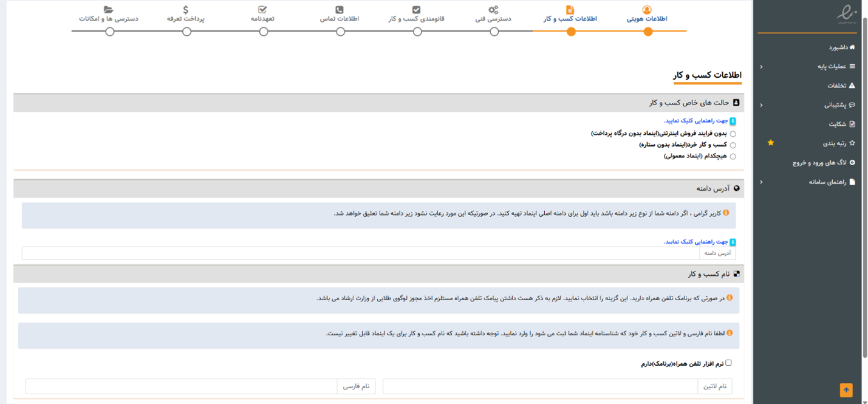868x404 pixels.
Task: Click the dashboard home icon in sidebar
Action: click(852, 47)
